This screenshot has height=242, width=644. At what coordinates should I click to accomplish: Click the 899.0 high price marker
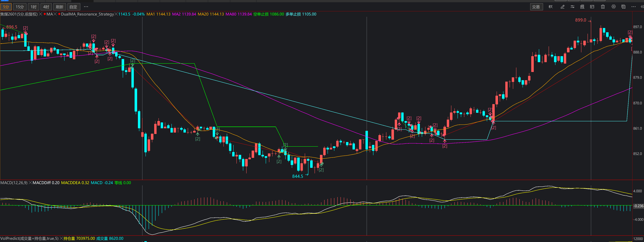point(580,20)
